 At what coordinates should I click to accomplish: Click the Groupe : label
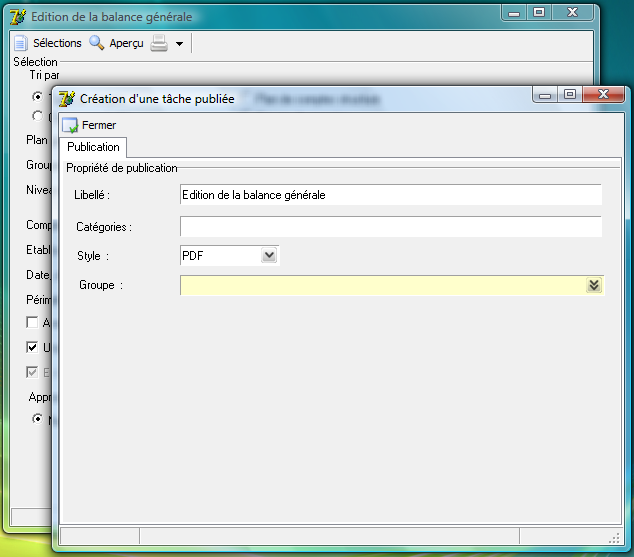pos(101,285)
